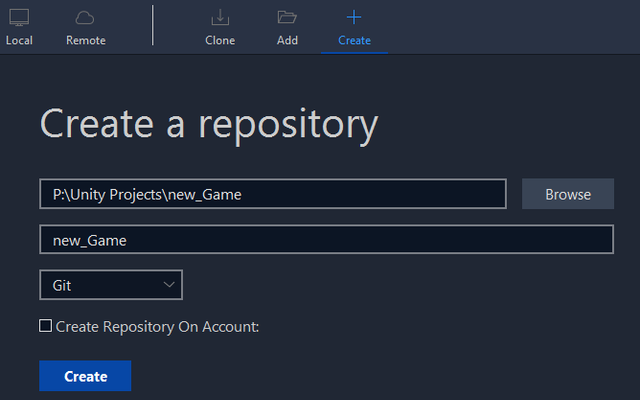The image size is (640, 400).
Task: Open the Clone tab label
Action: point(220,40)
